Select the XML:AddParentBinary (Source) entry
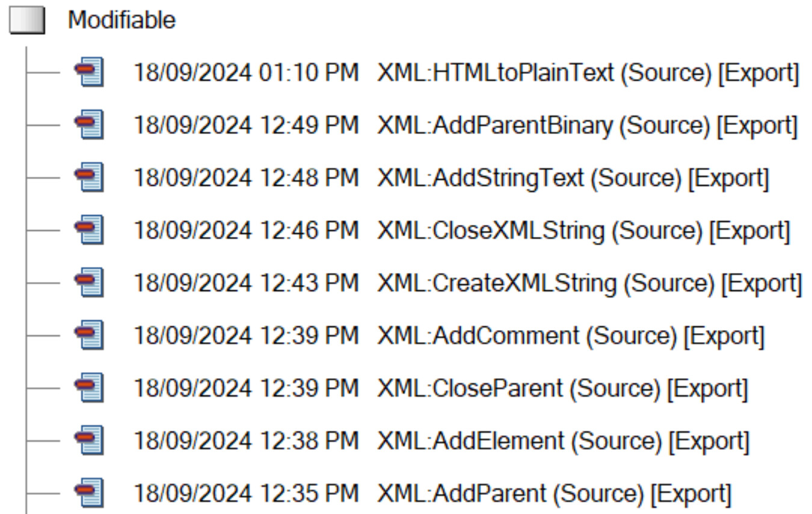 click(x=586, y=125)
